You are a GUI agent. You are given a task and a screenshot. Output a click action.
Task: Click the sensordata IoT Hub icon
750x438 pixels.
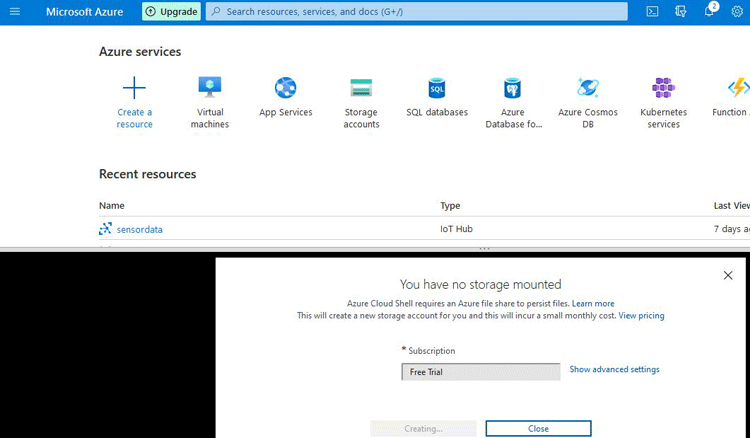pyautogui.click(x=105, y=229)
